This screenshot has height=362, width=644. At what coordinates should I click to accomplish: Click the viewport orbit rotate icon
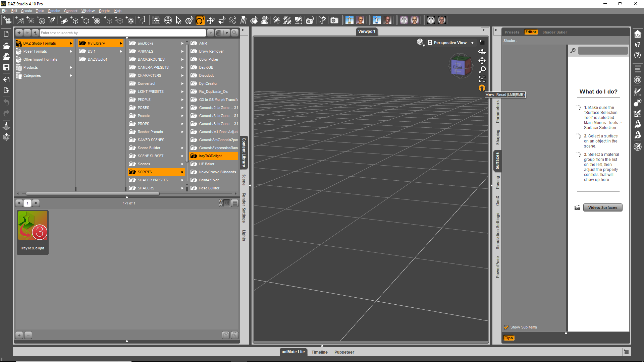pyautogui.click(x=482, y=52)
